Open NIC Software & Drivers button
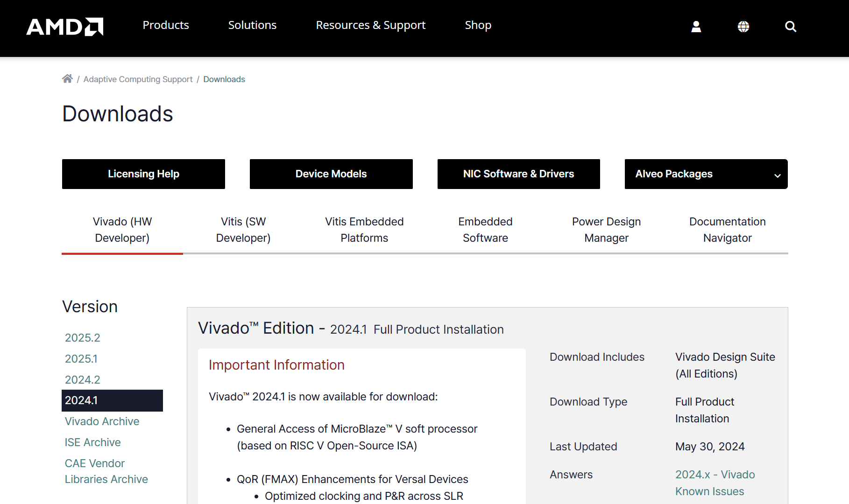 pos(519,174)
